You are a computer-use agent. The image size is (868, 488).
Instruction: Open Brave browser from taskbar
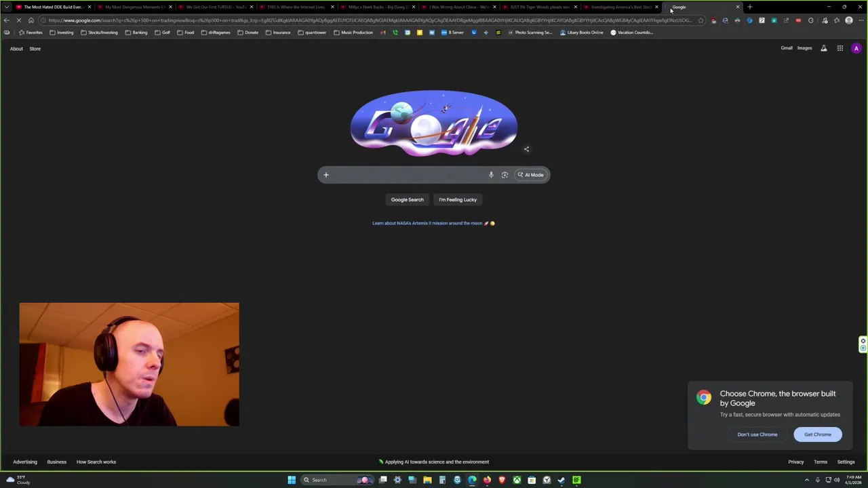(502, 480)
